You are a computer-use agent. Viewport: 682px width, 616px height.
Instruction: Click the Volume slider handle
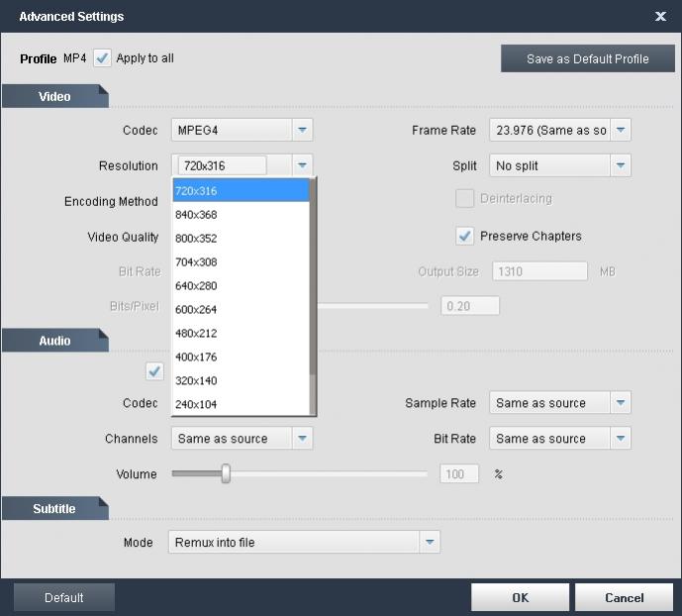(x=226, y=473)
